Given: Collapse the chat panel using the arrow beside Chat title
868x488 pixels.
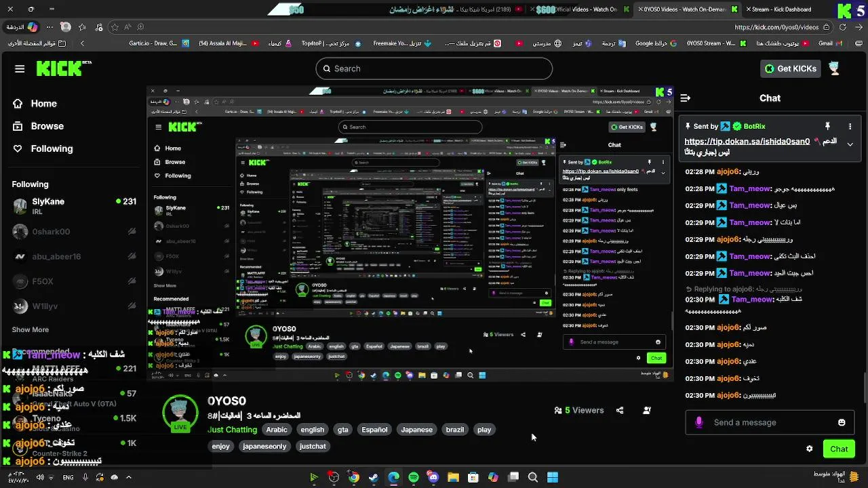Looking at the screenshot, I should coord(686,98).
